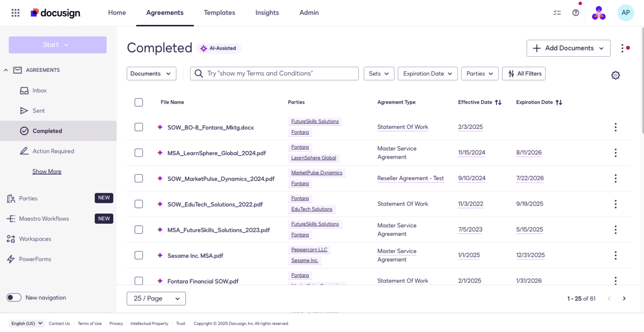Open the apps waffle grid icon

[x=15, y=13]
